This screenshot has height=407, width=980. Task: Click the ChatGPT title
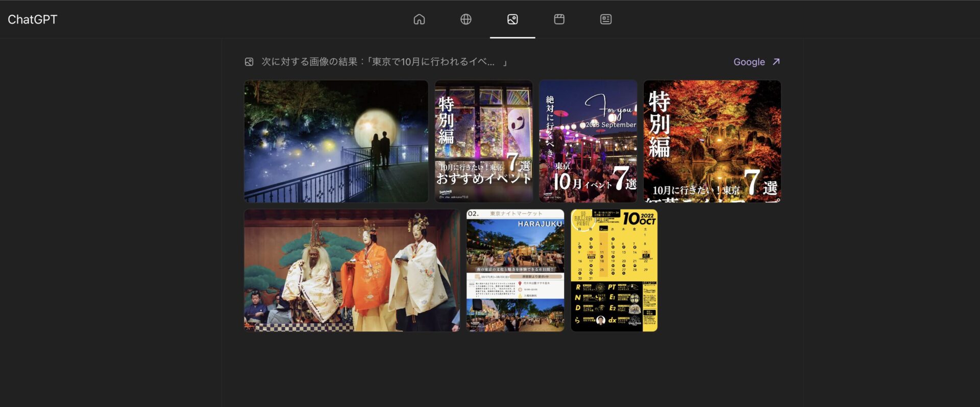(33, 19)
